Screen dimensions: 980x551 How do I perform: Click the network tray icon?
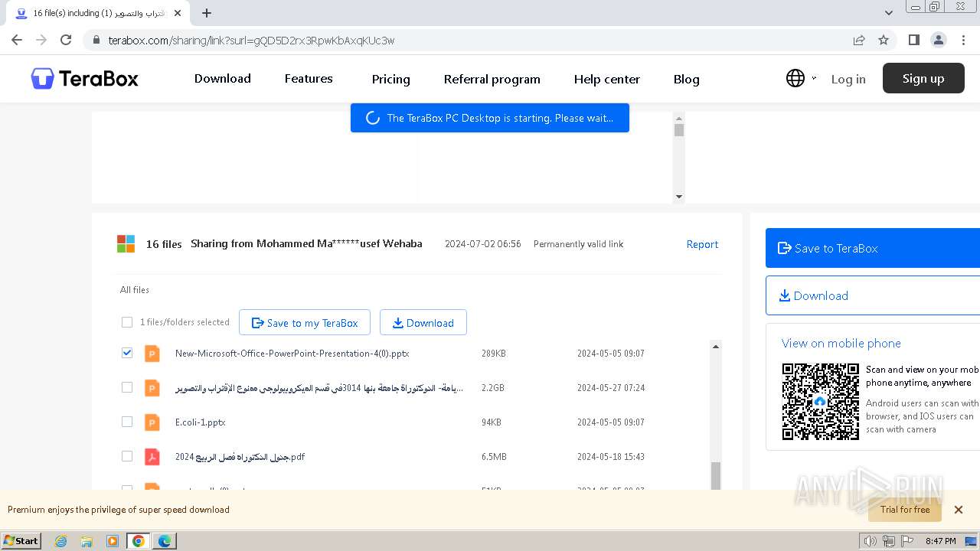coord(889,541)
